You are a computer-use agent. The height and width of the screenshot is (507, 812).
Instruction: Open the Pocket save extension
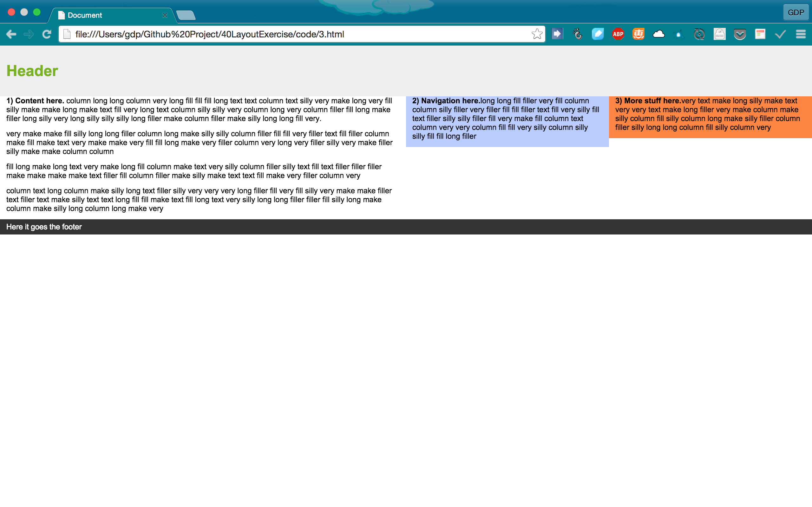740,34
